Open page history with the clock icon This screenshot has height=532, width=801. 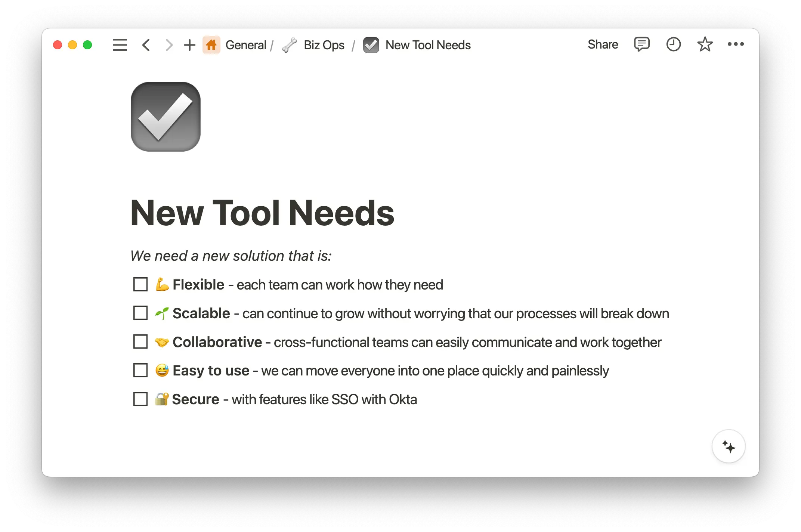(673, 44)
